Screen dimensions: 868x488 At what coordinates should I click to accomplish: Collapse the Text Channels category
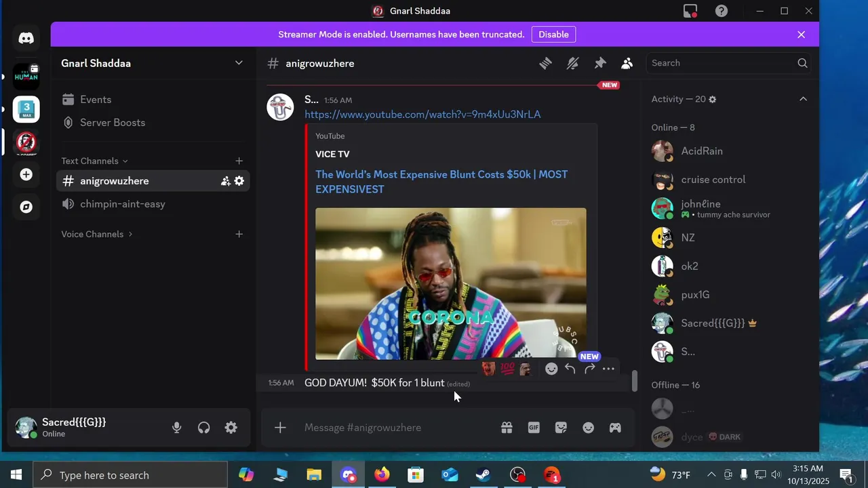[x=94, y=161]
